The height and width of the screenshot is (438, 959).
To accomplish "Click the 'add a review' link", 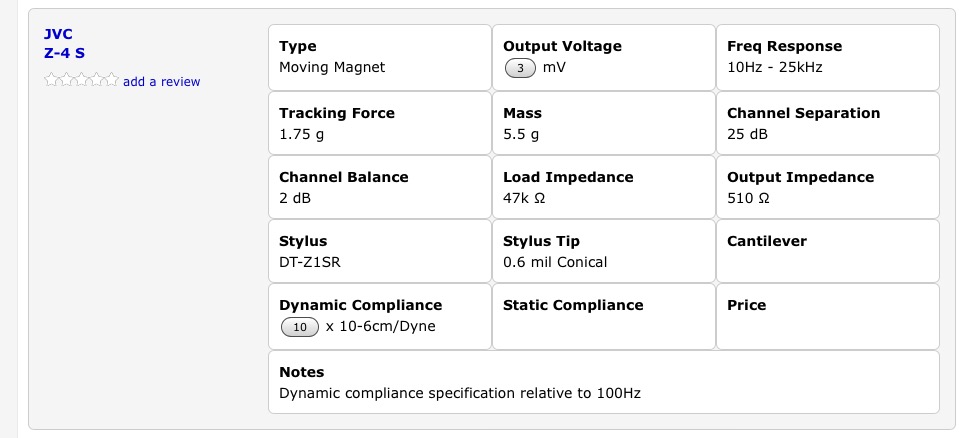I will pos(161,82).
